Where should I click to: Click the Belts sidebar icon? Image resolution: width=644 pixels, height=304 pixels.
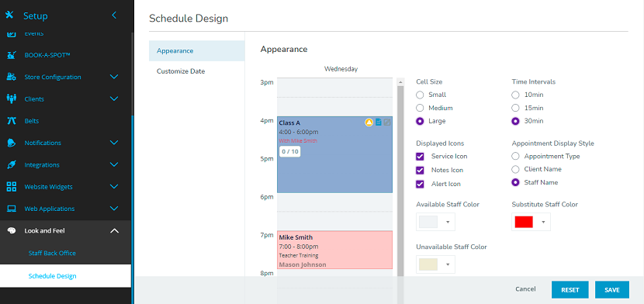click(12, 121)
